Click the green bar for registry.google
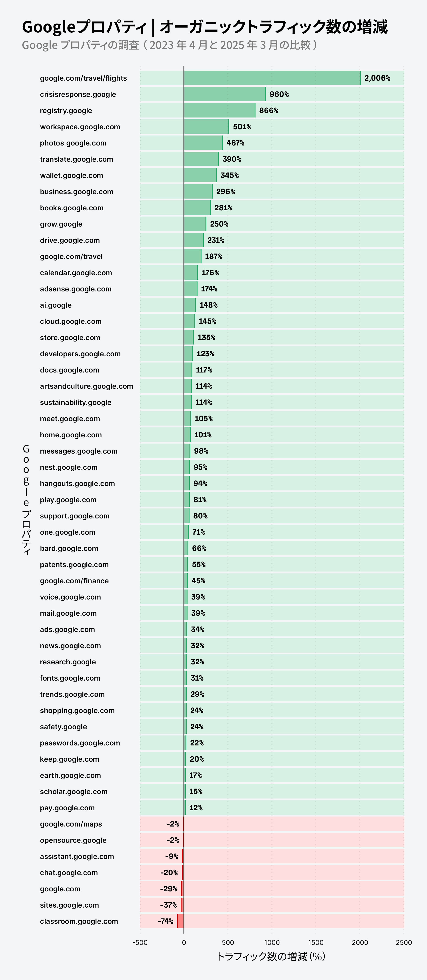Screen dimensions: 427x980 point(219,110)
